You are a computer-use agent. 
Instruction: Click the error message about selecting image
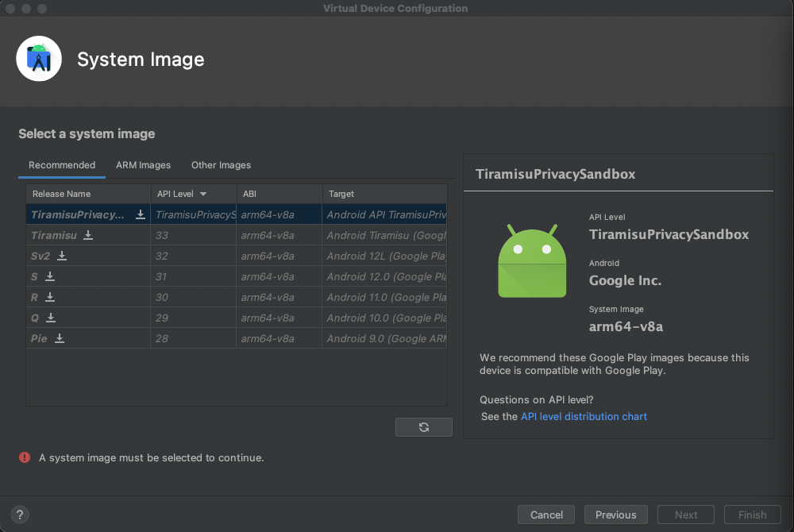(x=152, y=457)
